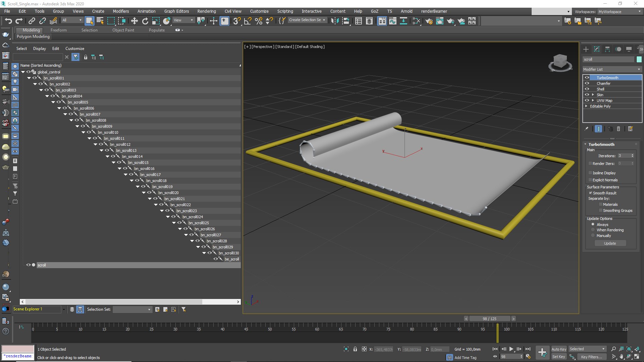Click the Set Key button
Screen dimensions: 644x362
(x=559, y=357)
